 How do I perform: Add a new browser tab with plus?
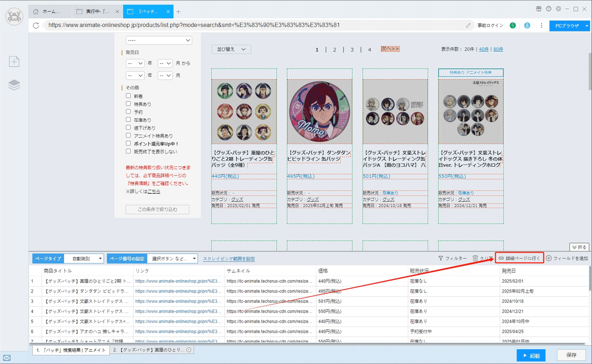[179, 11]
